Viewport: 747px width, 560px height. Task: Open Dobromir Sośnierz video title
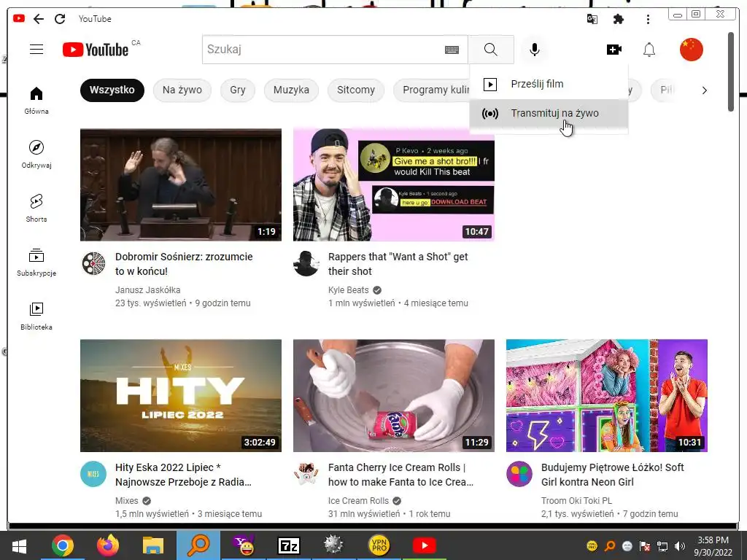tap(184, 264)
